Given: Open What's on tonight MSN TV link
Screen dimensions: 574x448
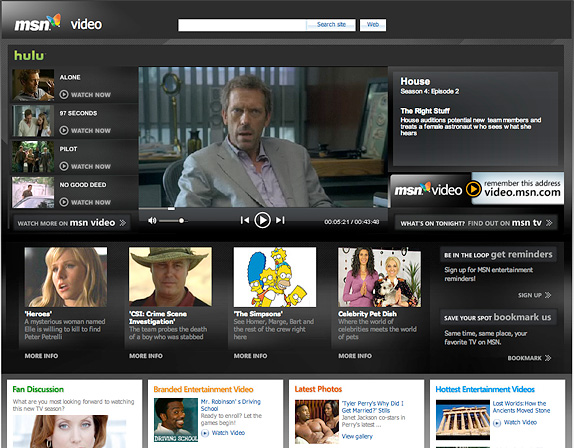Looking at the screenshot, I should pyautogui.click(x=476, y=223).
